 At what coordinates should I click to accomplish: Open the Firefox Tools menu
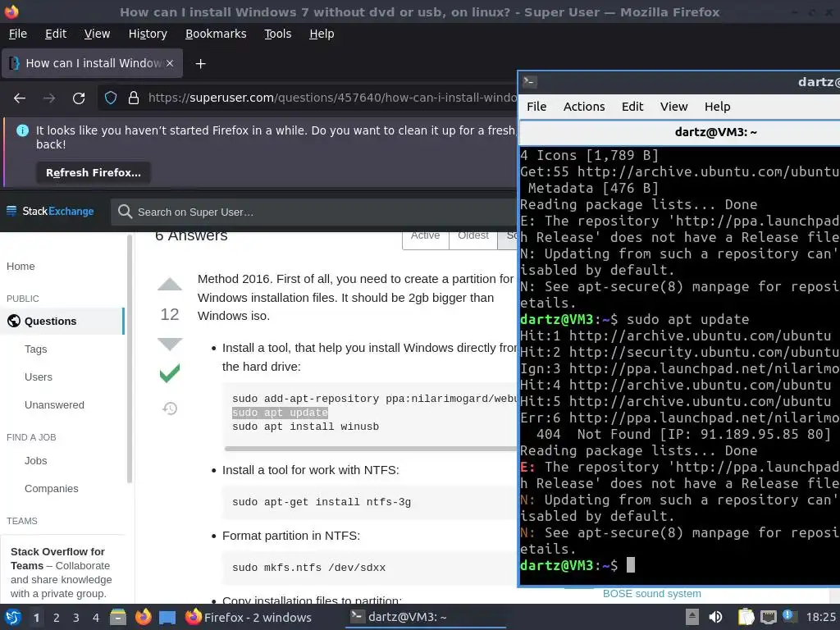[277, 34]
